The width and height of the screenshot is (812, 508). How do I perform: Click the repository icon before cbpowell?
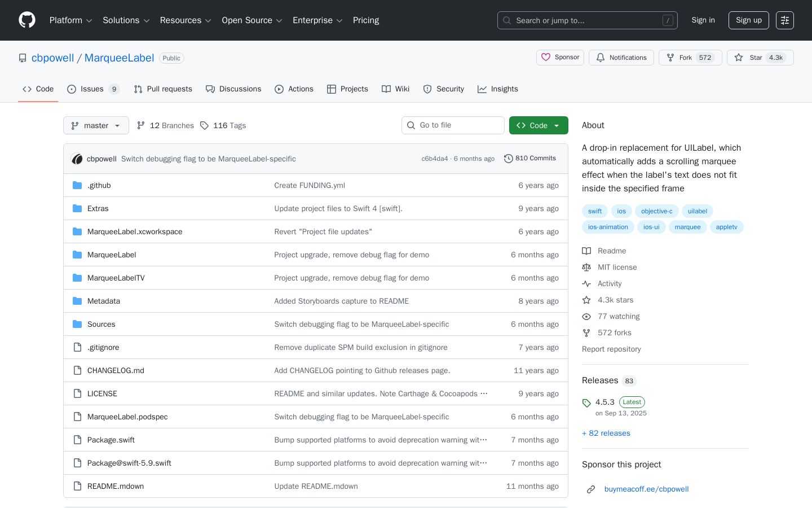[23, 58]
